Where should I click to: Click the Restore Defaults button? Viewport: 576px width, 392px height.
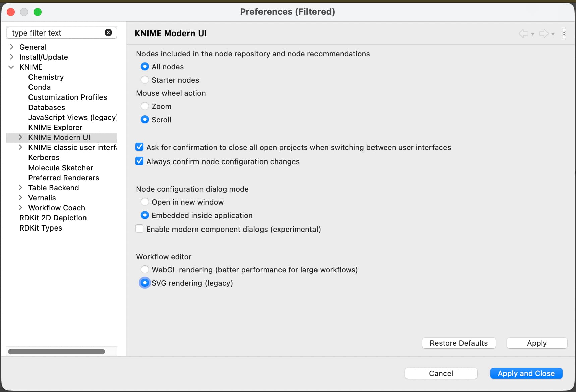[458, 343]
